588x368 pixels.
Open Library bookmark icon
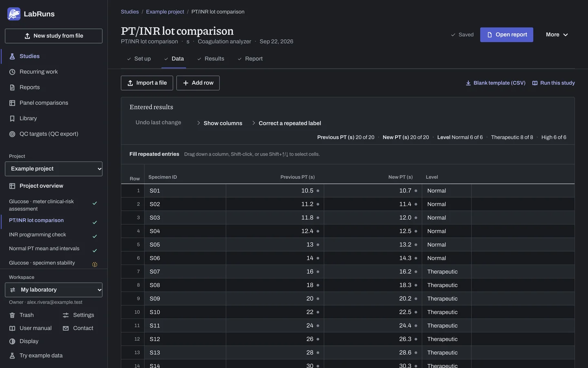coord(12,119)
